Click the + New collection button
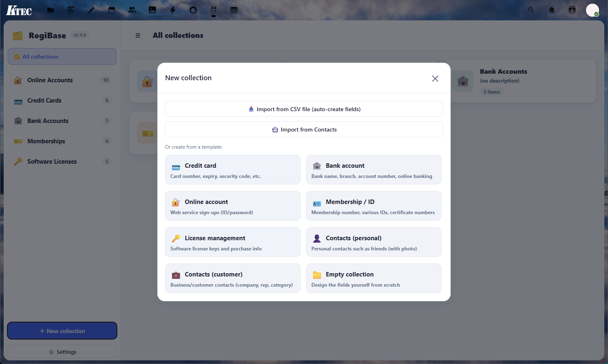 pyautogui.click(x=62, y=331)
